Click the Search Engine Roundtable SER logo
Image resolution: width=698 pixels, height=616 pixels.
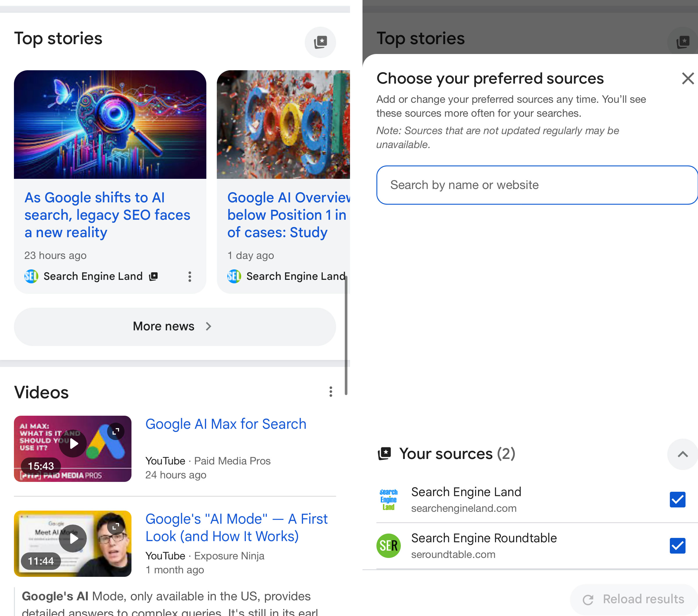click(388, 545)
